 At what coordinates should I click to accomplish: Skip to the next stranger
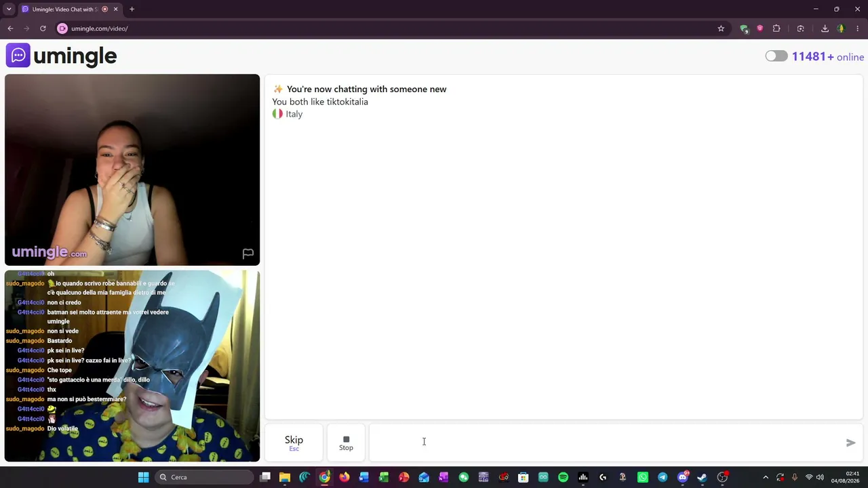point(294,443)
